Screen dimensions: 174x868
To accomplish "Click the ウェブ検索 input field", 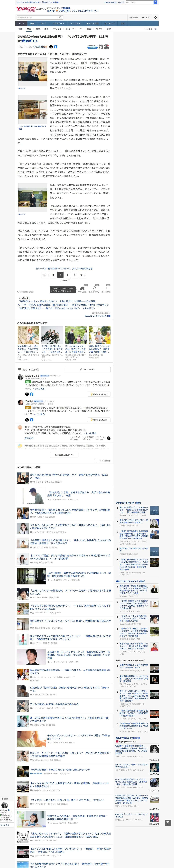I will 139,2.
